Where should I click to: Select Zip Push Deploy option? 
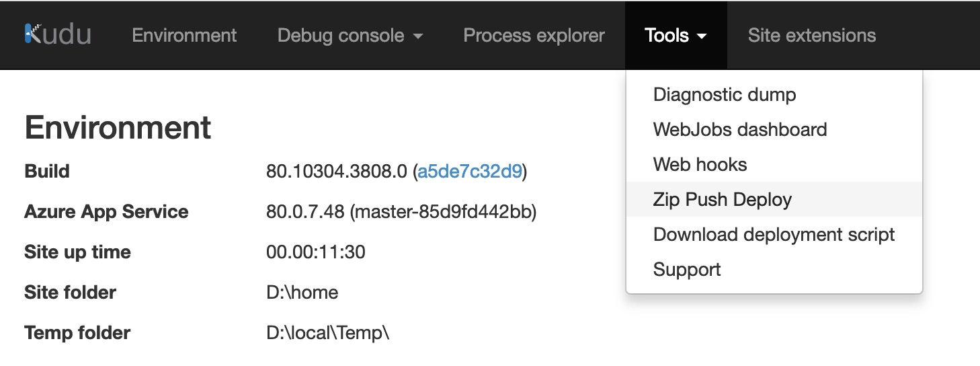click(x=723, y=200)
